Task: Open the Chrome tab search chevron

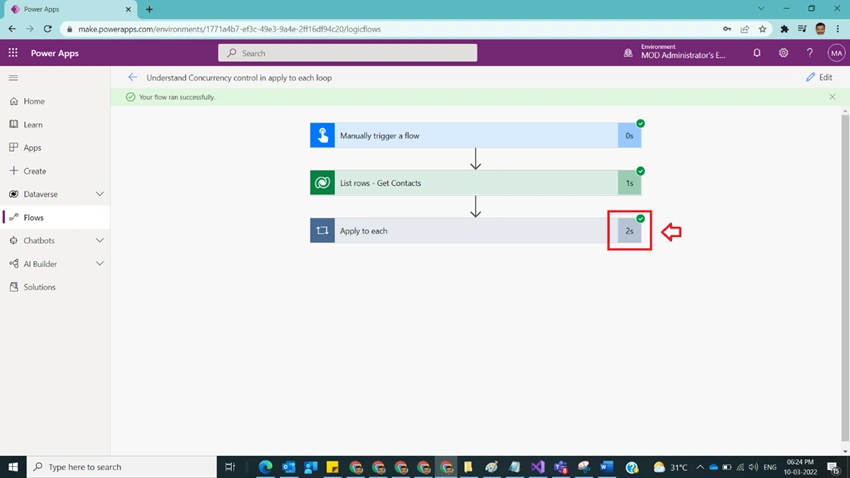Action: [x=761, y=9]
